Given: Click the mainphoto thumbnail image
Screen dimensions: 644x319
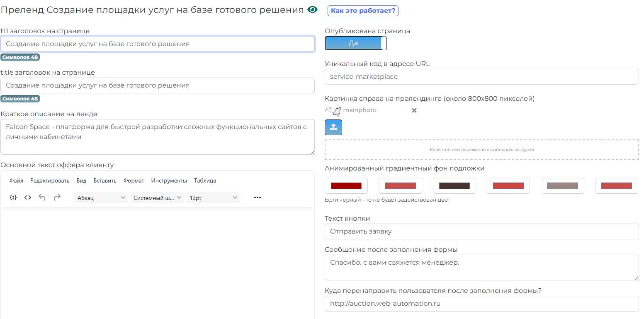Looking at the screenshot, I should (x=333, y=110).
